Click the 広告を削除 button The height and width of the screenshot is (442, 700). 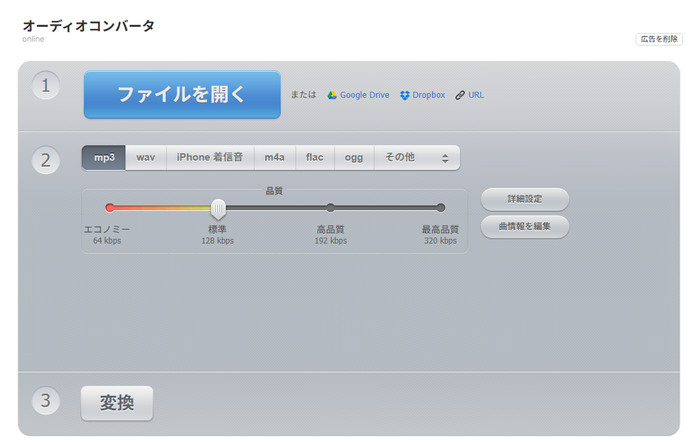(x=659, y=39)
